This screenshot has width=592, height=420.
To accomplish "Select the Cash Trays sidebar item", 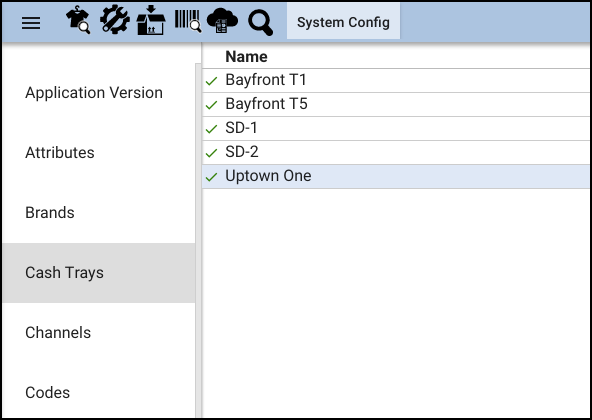I will point(98,273).
